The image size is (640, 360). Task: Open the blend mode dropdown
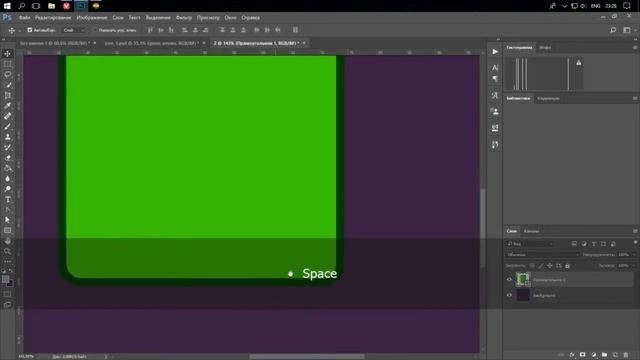[542, 255]
